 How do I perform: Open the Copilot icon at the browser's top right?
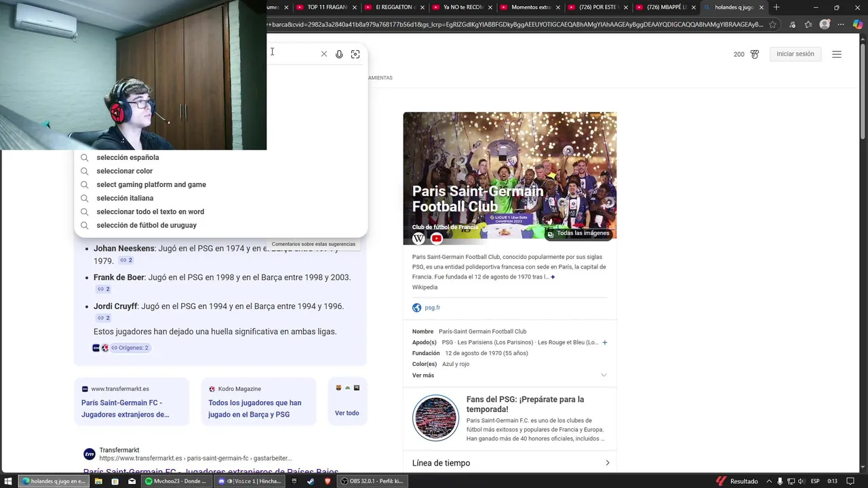tap(858, 24)
